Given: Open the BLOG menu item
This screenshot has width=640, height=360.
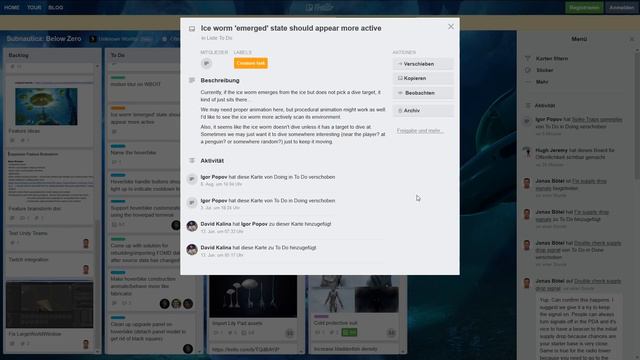Looking at the screenshot, I should click(x=56, y=7).
